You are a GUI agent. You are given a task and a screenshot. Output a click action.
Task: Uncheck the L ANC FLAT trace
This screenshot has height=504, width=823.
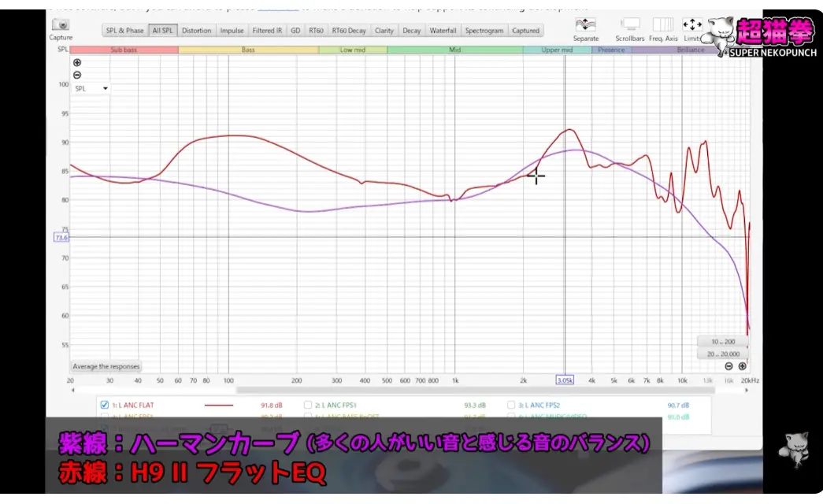[105, 405]
